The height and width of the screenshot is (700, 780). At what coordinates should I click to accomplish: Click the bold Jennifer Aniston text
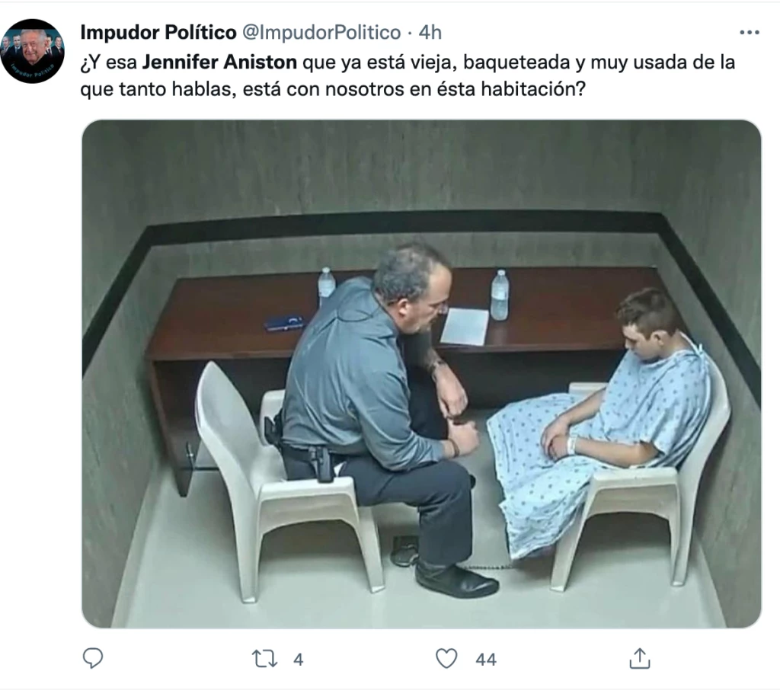click(x=220, y=61)
